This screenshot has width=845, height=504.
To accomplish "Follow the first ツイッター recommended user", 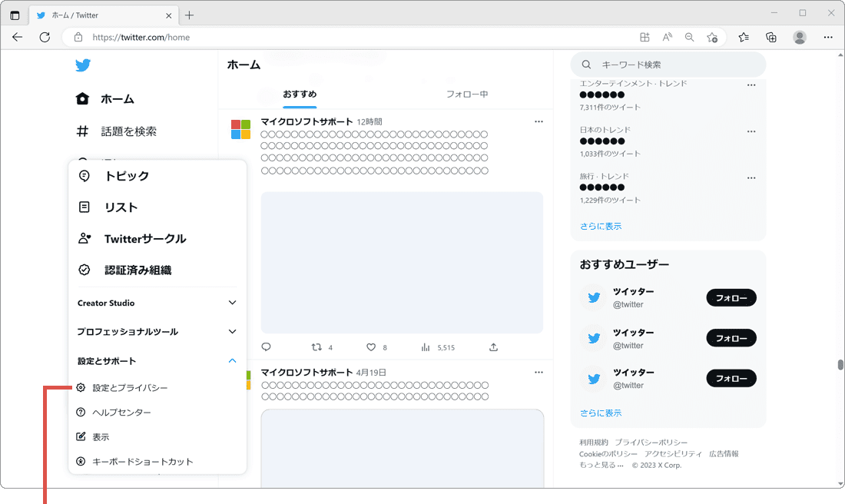I will click(x=731, y=297).
